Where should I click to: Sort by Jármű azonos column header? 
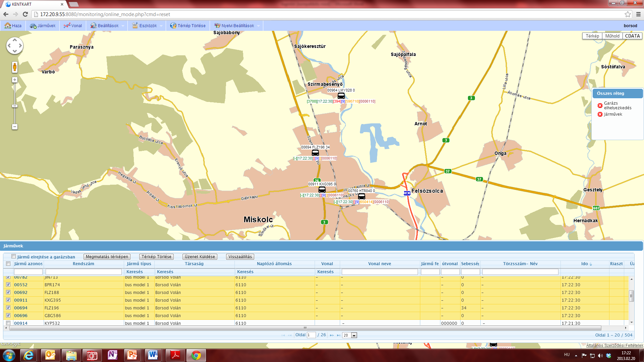(28, 264)
